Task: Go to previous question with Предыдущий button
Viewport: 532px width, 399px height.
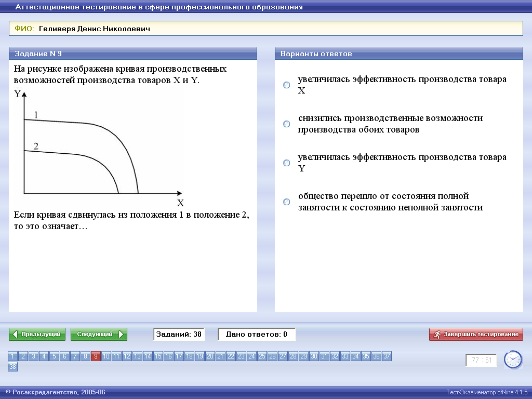Action: tap(37, 334)
